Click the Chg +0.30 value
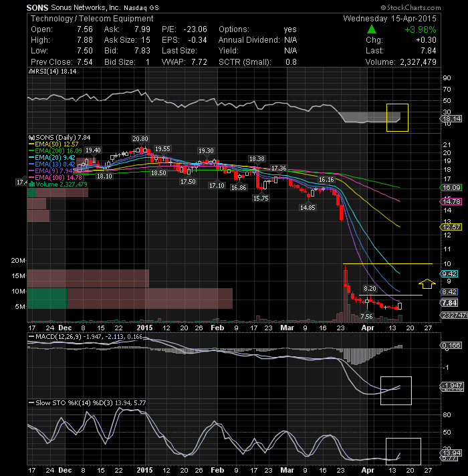 tap(426, 40)
